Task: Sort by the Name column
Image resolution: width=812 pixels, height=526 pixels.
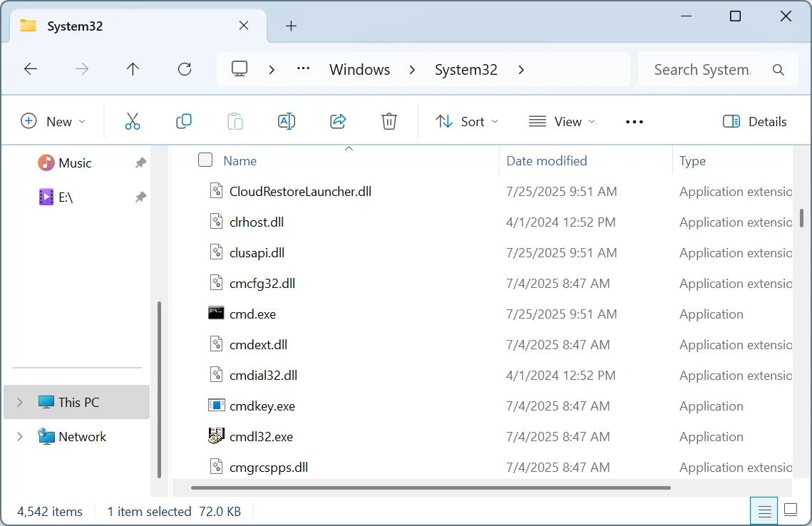Action: coord(240,161)
